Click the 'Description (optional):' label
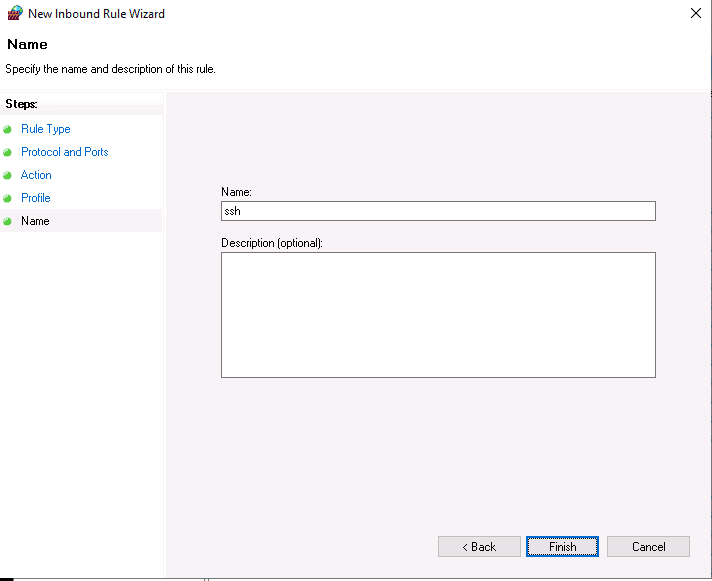Viewport: 712px width, 581px height. [x=272, y=243]
